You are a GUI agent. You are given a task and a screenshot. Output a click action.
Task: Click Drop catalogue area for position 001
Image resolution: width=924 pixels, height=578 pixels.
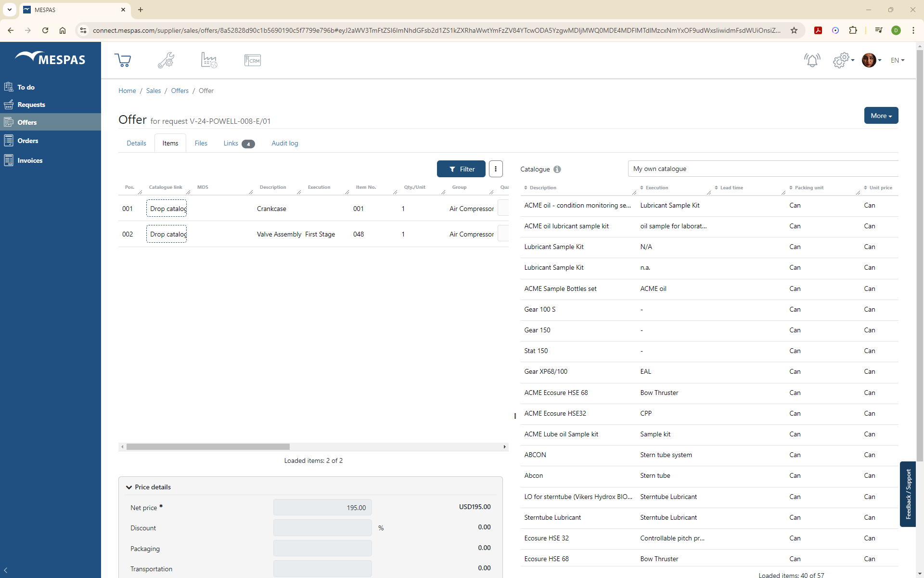[x=167, y=209]
